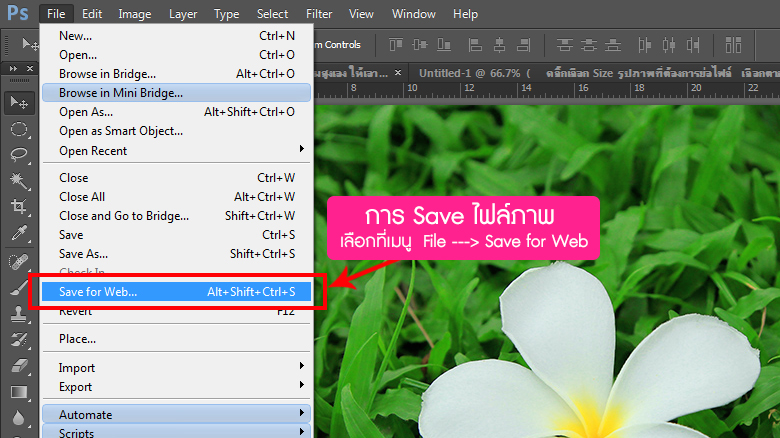The image size is (780, 438).
Task: Select the Move tool
Action: pos(18,102)
